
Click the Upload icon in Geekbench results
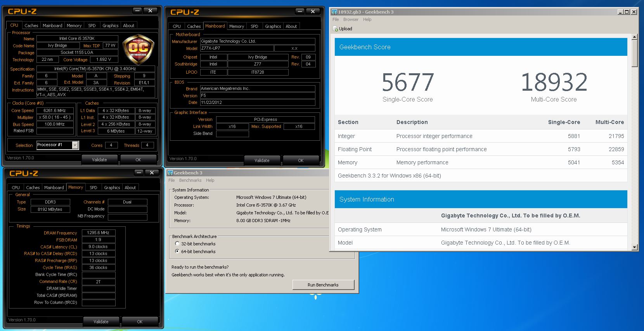[x=335, y=29]
